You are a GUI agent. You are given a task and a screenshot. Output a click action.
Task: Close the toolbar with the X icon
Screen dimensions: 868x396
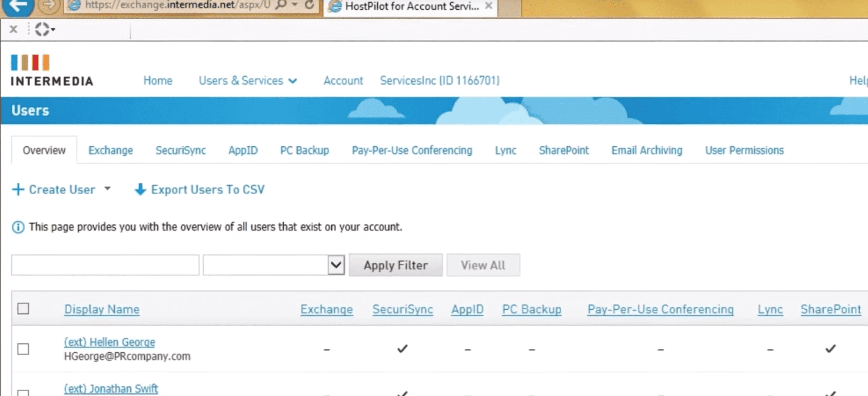tap(14, 29)
